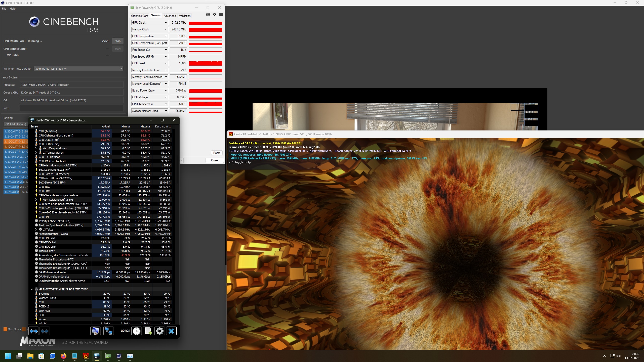Screen dimensions: 644x362
Task: Open Minimum Test Duration dropdown
Action: pos(79,69)
